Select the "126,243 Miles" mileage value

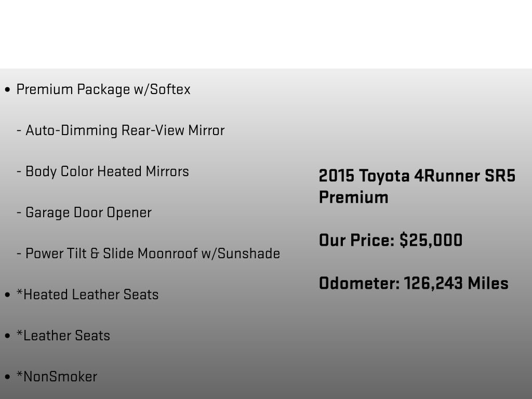[x=456, y=283]
